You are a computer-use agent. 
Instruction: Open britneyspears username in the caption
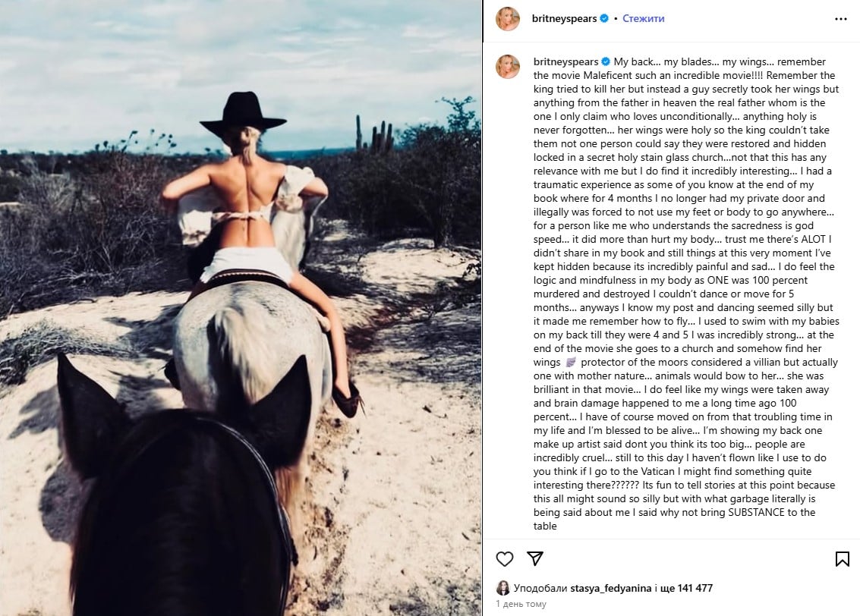click(565, 62)
